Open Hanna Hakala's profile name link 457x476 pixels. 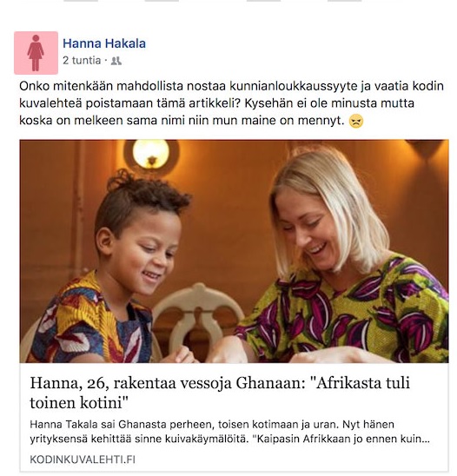tap(104, 43)
